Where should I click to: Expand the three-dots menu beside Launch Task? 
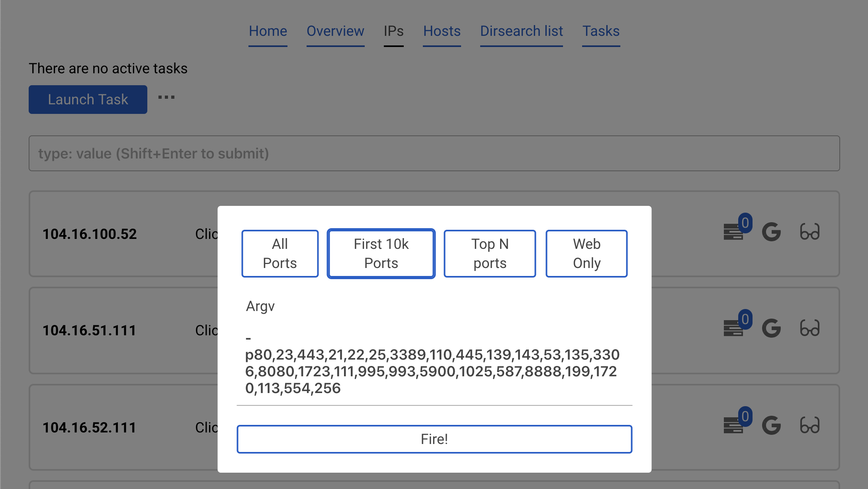[166, 98]
